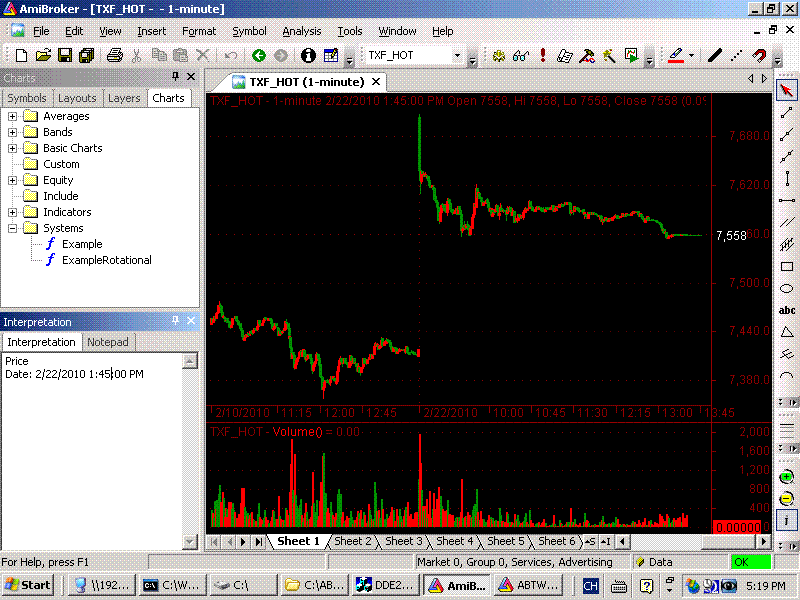The width and height of the screenshot is (800, 600).
Task: Click the Save floppy disk icon
Action: pos(65,55)
